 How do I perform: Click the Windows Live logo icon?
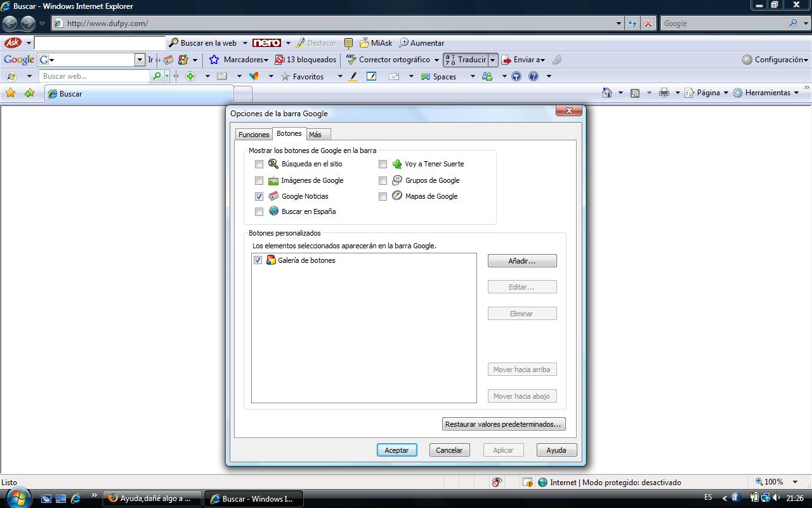point(11,76)
